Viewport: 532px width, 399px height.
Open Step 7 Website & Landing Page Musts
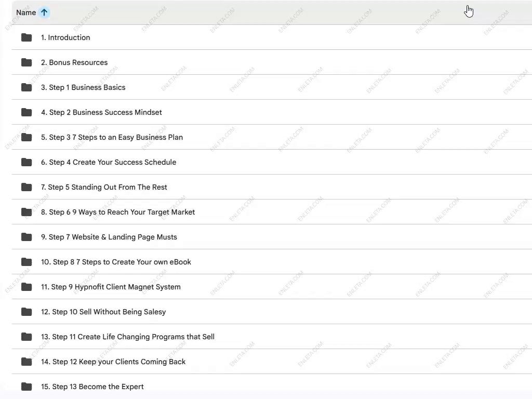(x=109, y=237)
